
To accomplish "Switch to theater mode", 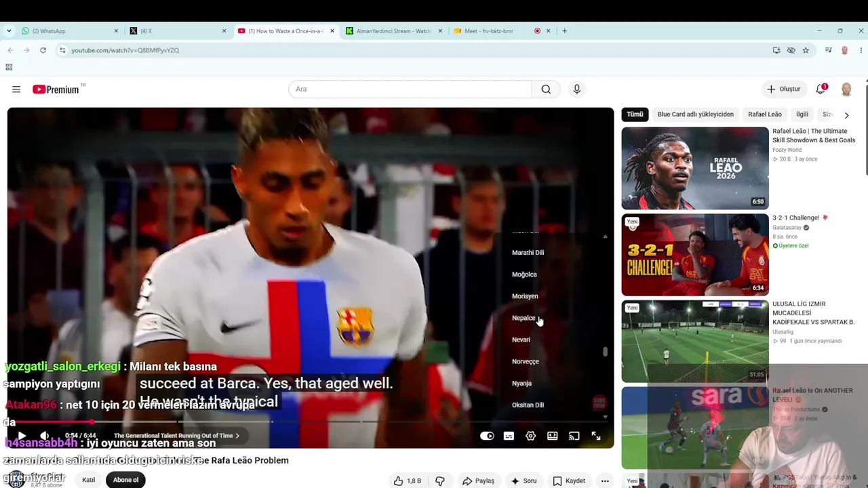I will tap(553, 436).
